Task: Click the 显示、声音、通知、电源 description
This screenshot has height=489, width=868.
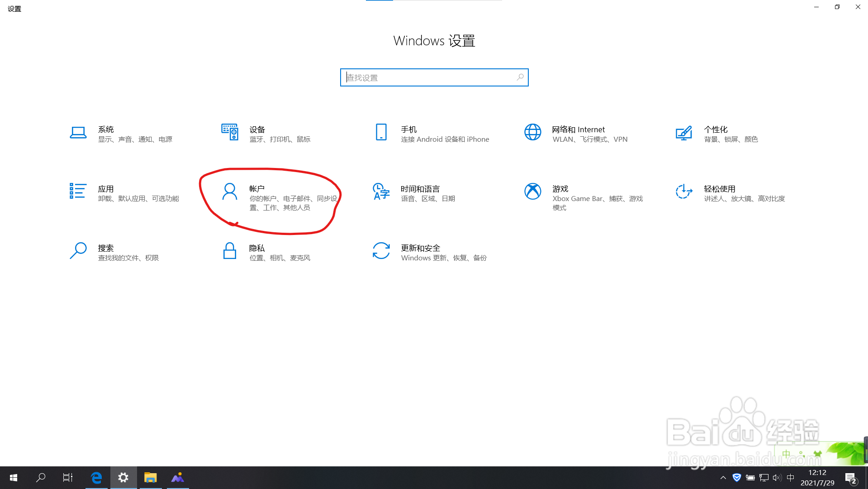Action: click(135, 139)
